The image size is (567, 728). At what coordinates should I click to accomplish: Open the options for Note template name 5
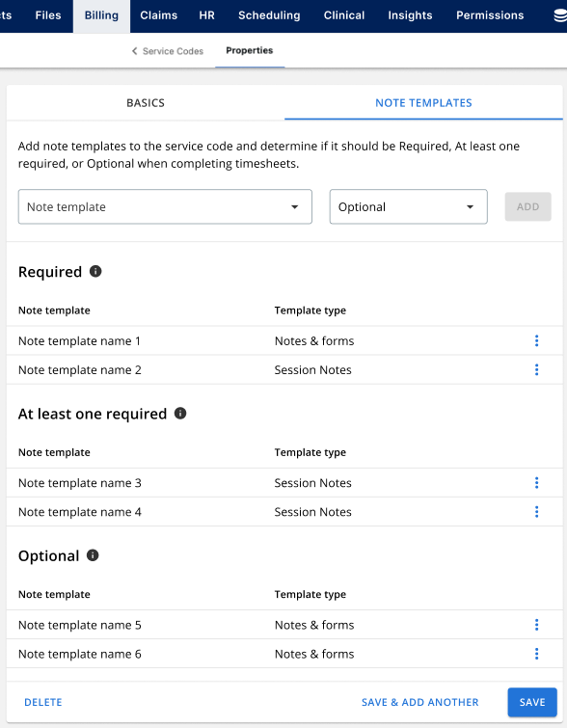click(537, 625)
